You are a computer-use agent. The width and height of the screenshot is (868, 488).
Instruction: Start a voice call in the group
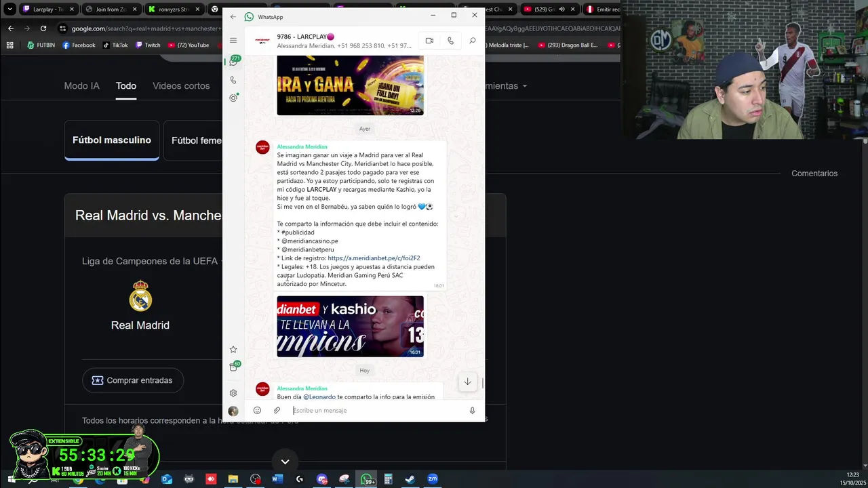450,41
